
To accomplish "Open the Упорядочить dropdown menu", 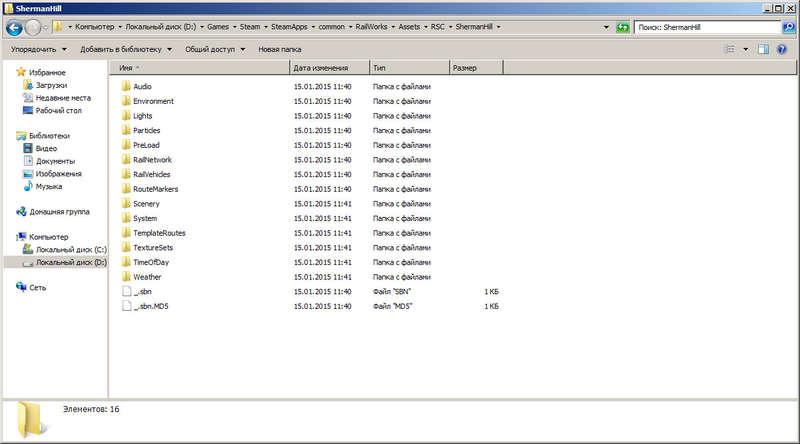I will [x=39, y=50].
